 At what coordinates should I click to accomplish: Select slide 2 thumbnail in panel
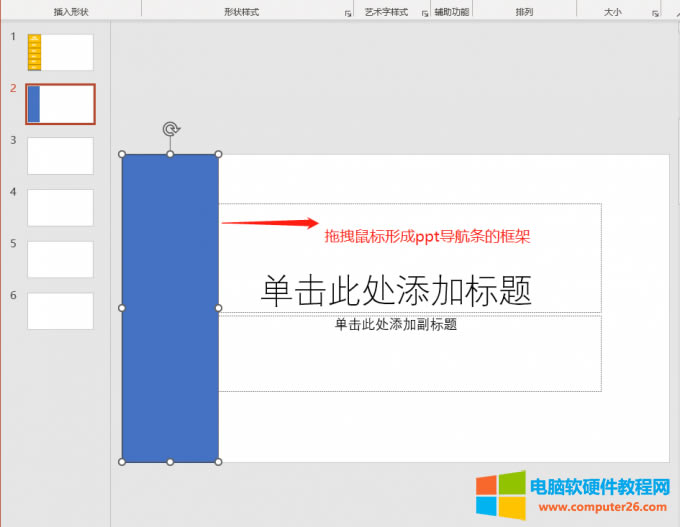[60, 104]
